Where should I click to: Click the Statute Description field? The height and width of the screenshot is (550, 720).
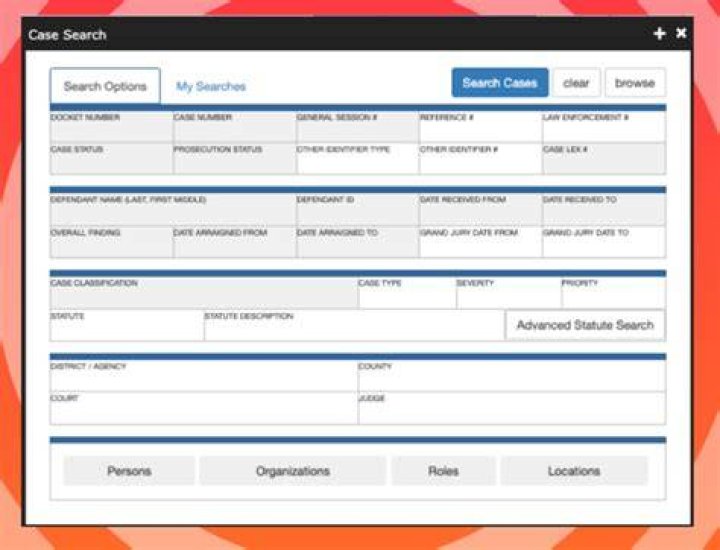coord(354,326)
